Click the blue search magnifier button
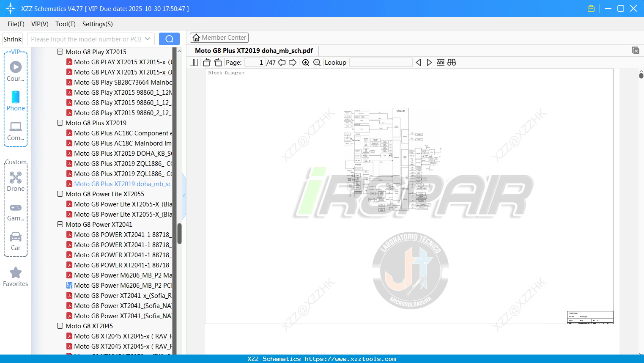The width and height of the screenshot is (644, 363). 169,39
